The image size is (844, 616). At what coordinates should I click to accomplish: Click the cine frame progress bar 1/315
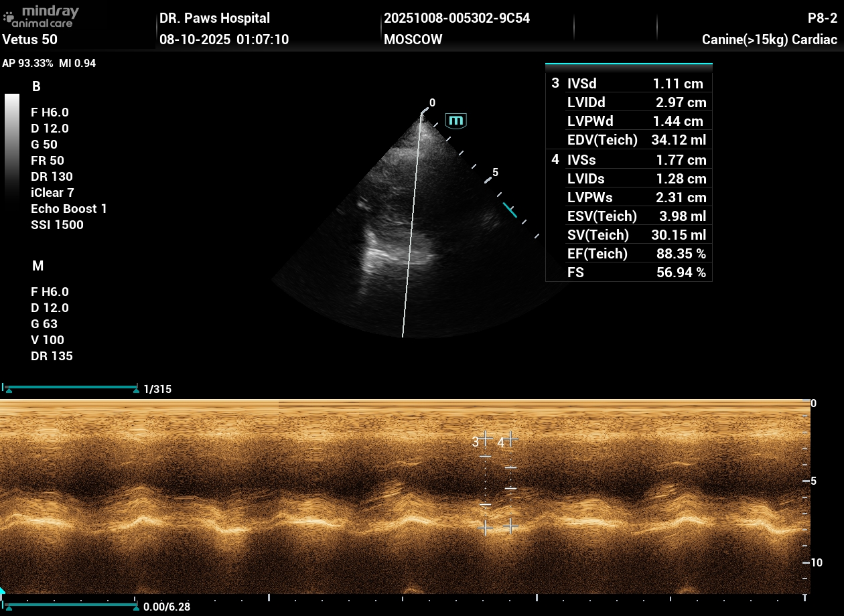(70, 388)
